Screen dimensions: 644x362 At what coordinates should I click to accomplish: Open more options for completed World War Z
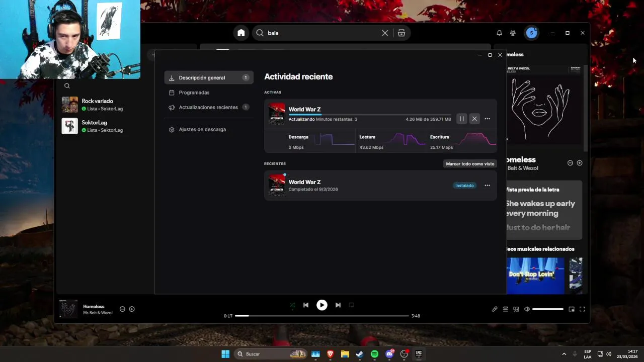coord(487,186)
